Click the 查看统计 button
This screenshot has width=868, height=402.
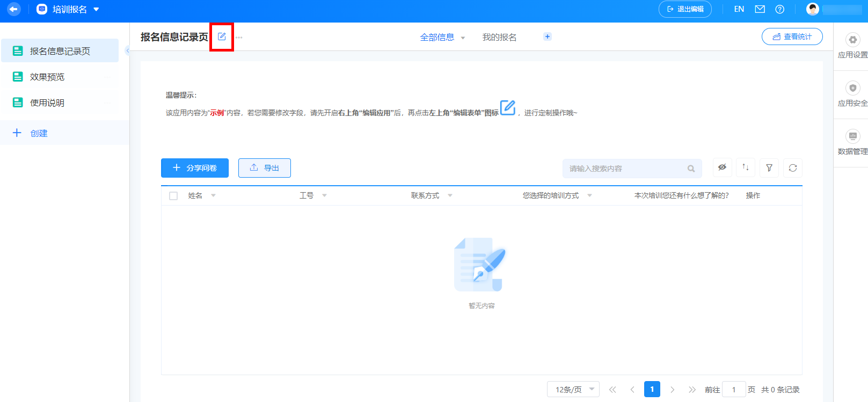click(x=792, y=36)
